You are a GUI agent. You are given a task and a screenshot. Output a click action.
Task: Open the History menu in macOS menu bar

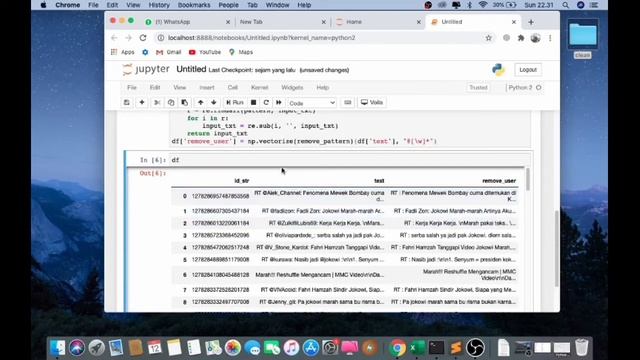coord(159,5)
